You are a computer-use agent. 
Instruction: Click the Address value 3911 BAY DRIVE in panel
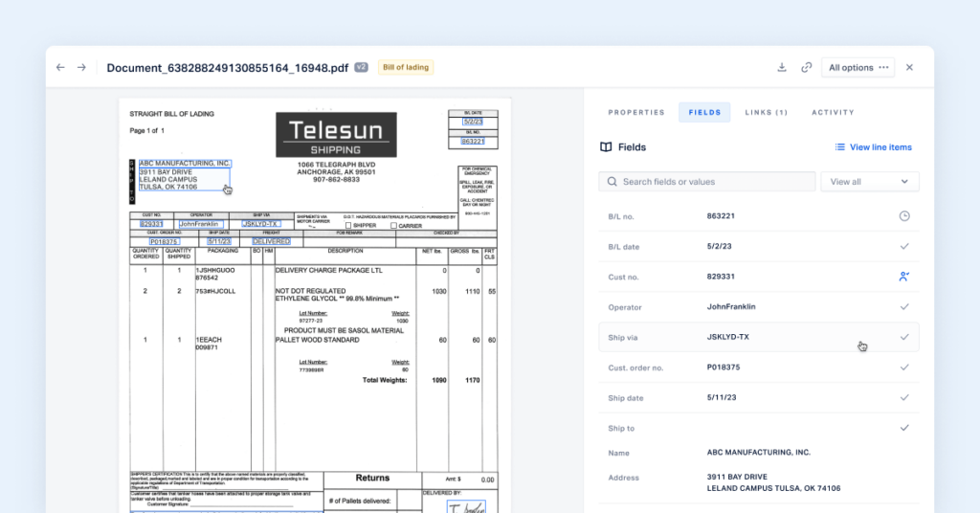(737, 477)
